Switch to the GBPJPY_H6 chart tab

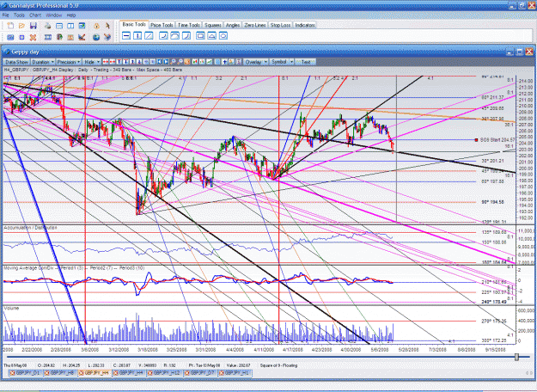pos(60,373)
